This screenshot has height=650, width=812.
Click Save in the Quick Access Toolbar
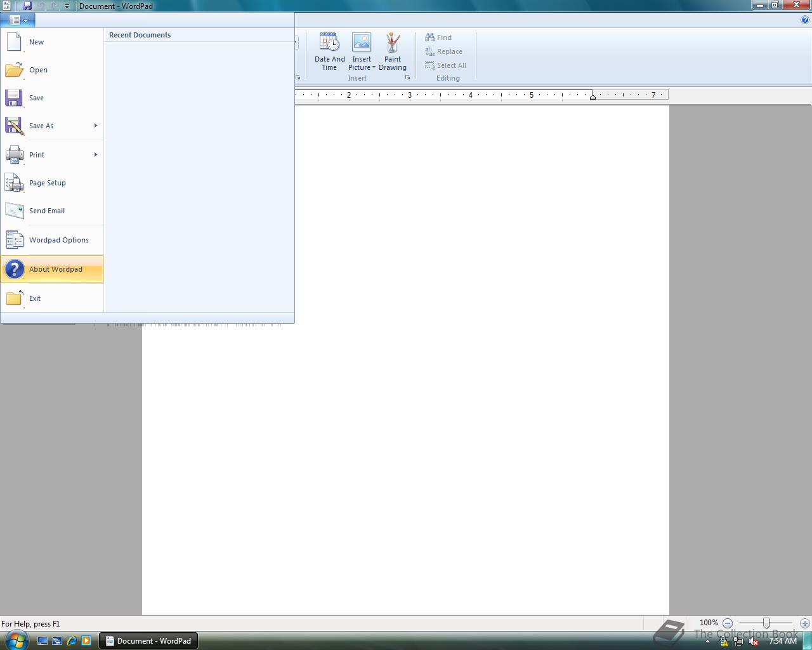(x=27, y=6)
